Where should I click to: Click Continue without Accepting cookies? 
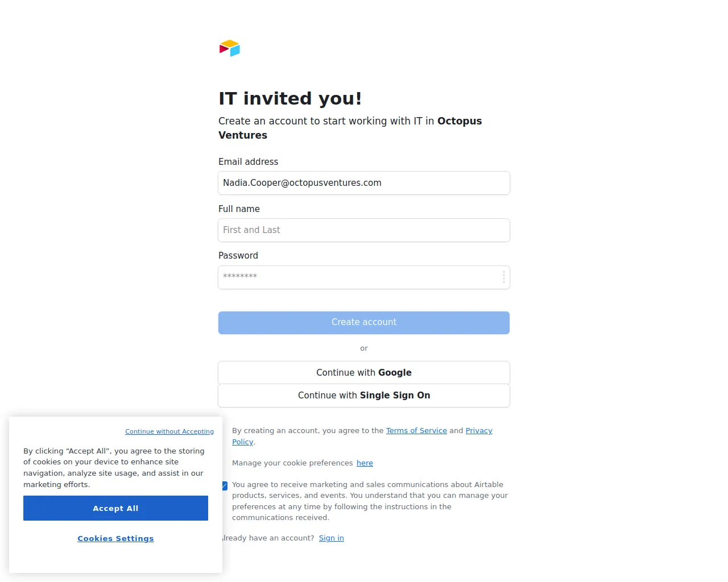point(169,432)
